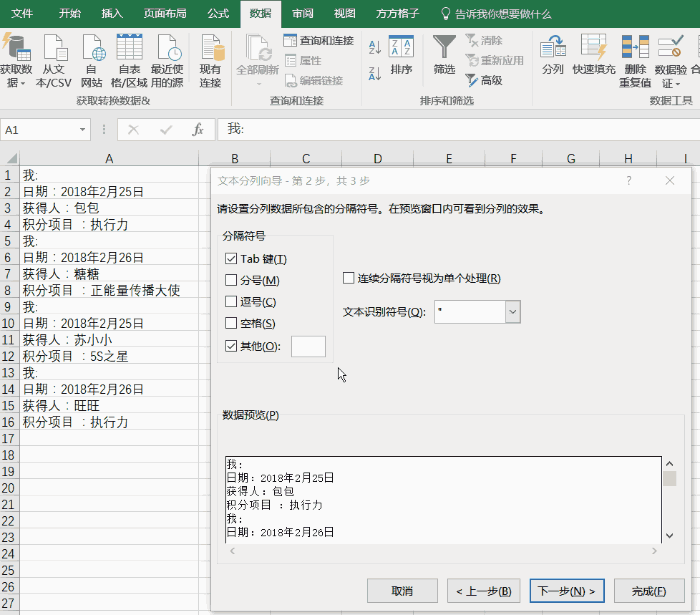Image resolution: width=700 pixels, height=615 pixels.
Task: Select cell 获得人：苏小小
Action: point(109,340)
